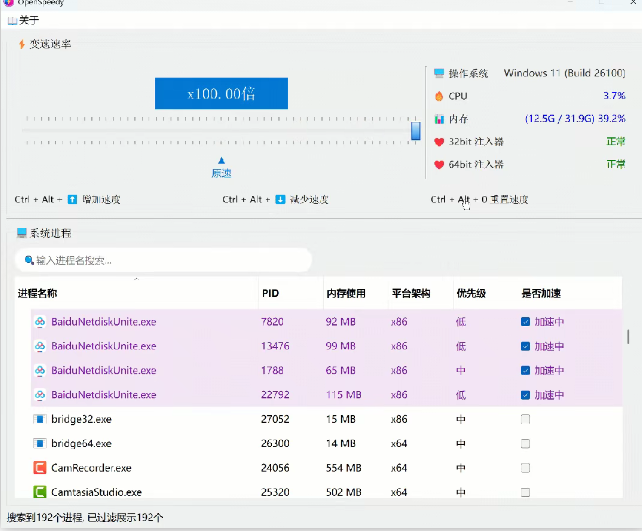Image resolution: width=642 pixels, height=531 pixels.
Task: Enable acceleration for bridge64.exe
Action: point(525,443)
